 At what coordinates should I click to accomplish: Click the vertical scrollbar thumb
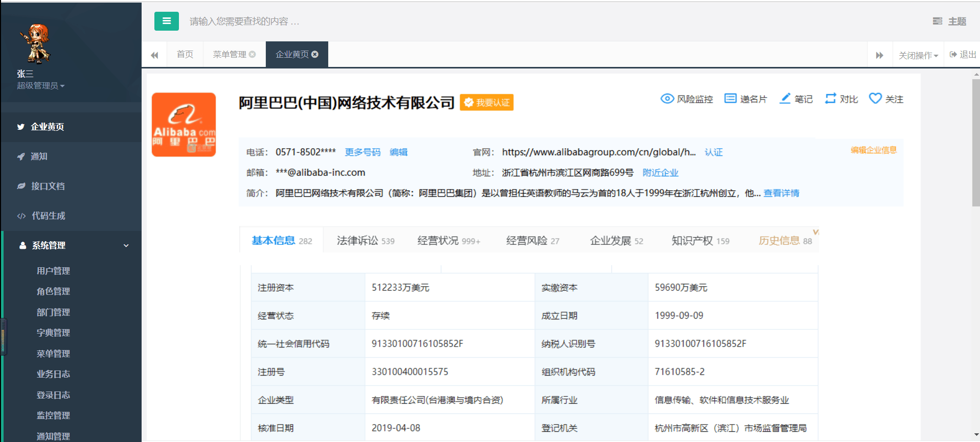[976, 142]
